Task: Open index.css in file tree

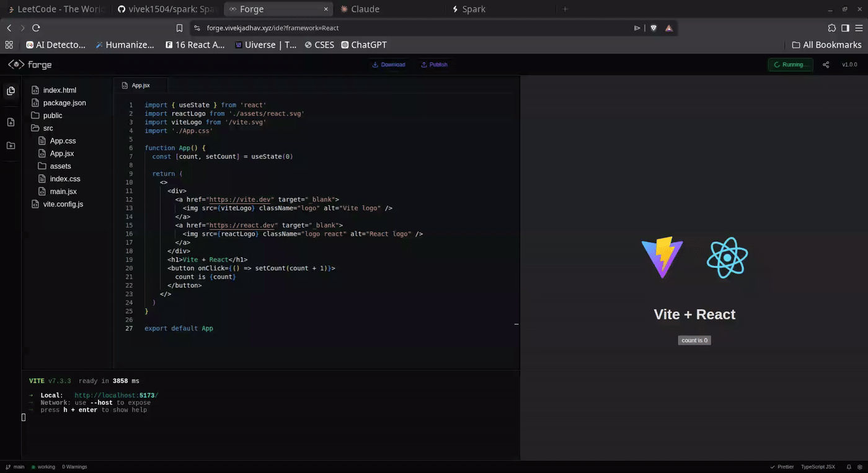Action: (59, 179)
